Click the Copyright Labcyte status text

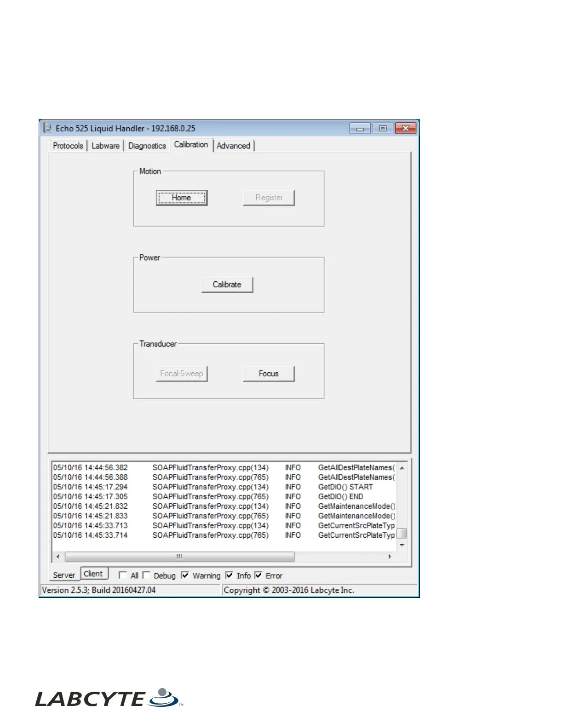(289, 590)
